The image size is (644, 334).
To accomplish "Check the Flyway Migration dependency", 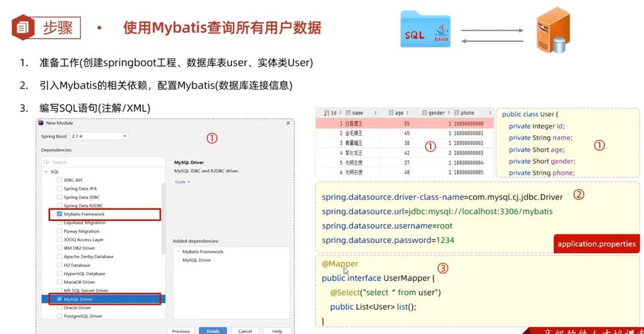I will pos(60,231).
